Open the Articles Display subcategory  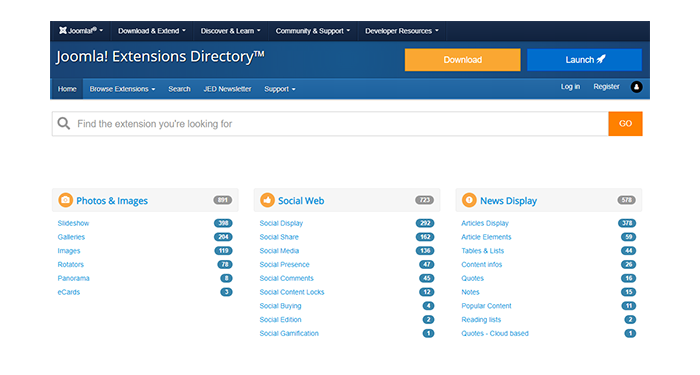(x=485, y=223)
